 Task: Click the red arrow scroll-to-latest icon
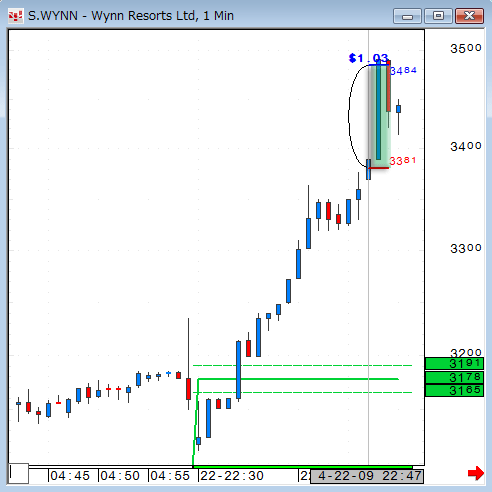click(476, 473)
